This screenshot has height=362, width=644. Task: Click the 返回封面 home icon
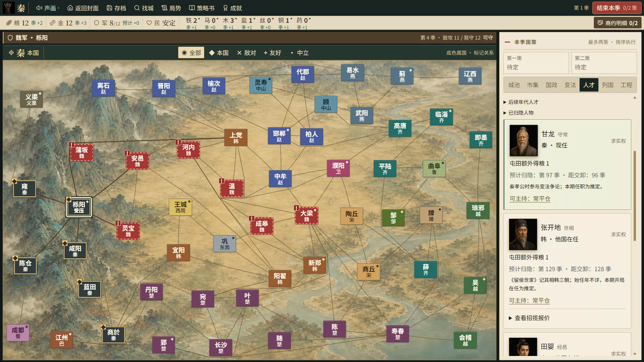70,8
